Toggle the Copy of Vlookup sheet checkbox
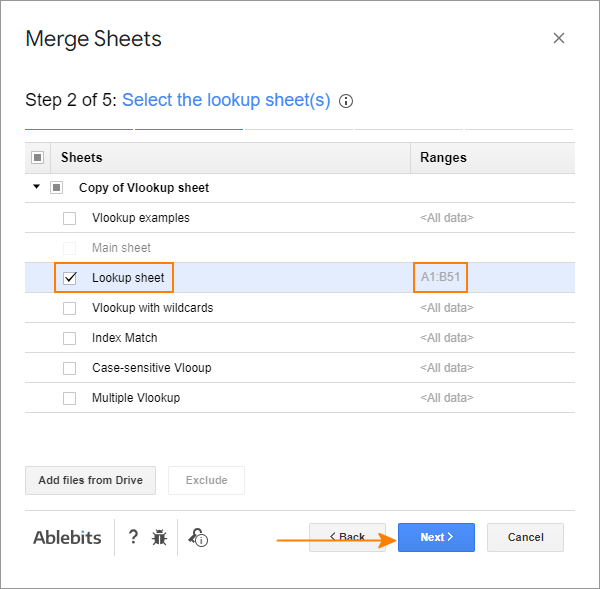This screenshot has height=589, width=600. click(x=57, y=188)
